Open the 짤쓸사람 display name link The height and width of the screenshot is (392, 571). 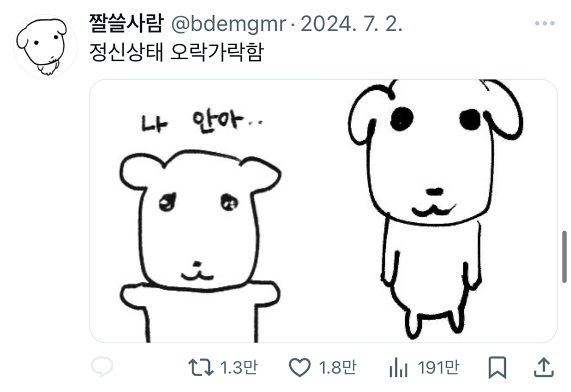point(127,24)
